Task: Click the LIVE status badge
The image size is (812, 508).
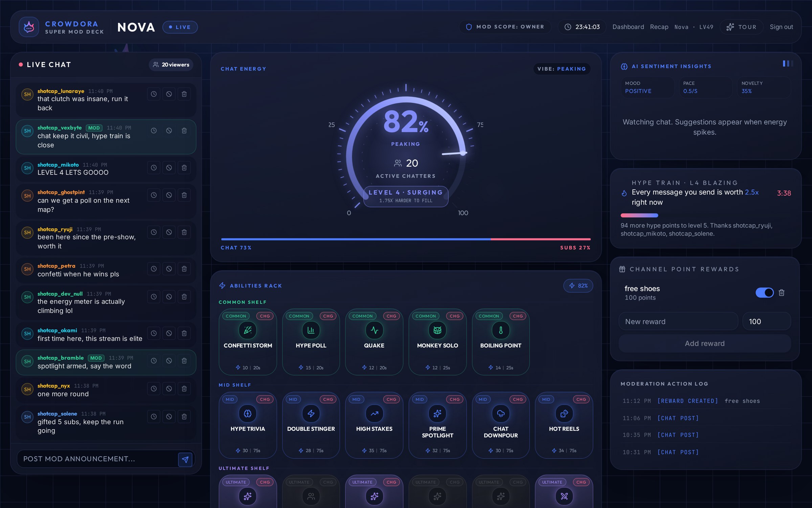Action: 180,27
